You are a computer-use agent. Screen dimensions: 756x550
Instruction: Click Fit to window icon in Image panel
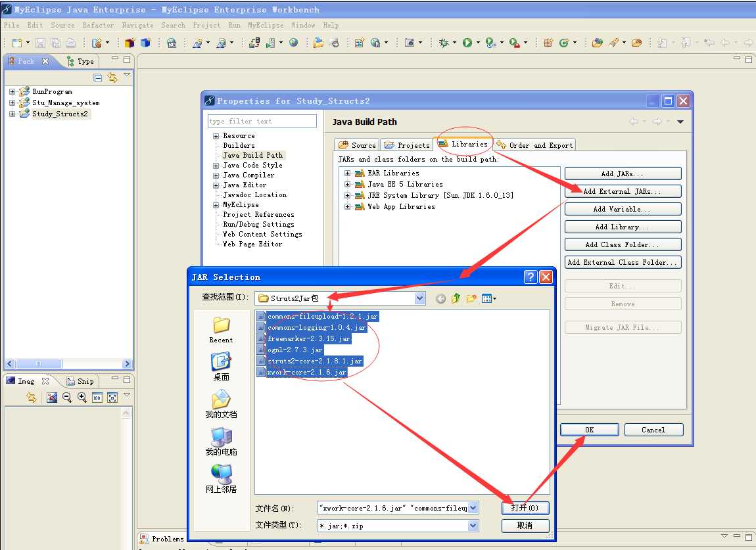tap(112, 397)
